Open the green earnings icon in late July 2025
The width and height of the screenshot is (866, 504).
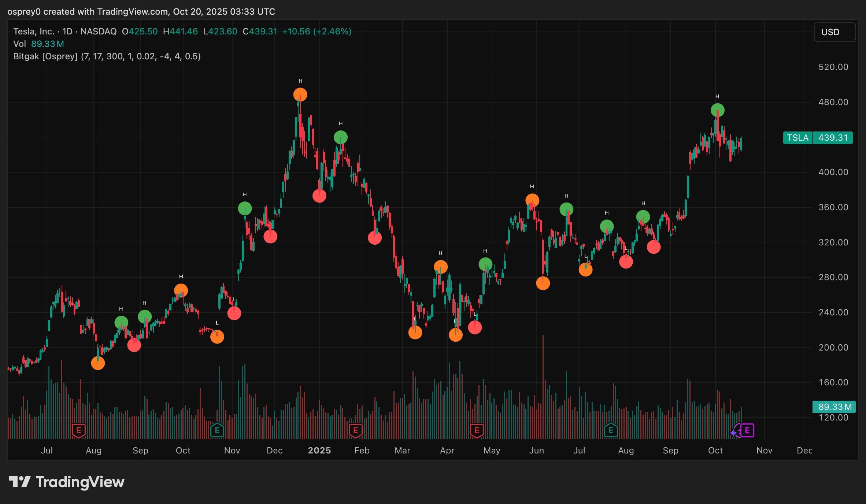(x=611, y=431)
